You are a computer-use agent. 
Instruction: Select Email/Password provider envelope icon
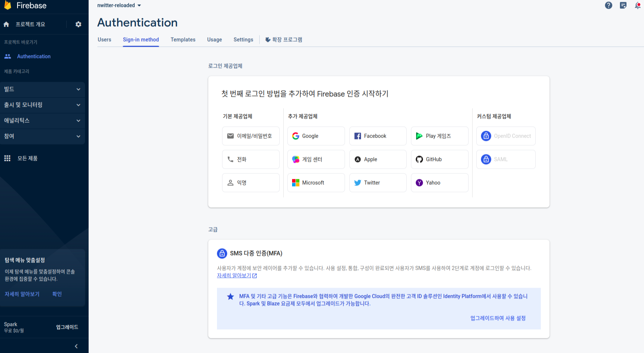coord(230,136)
